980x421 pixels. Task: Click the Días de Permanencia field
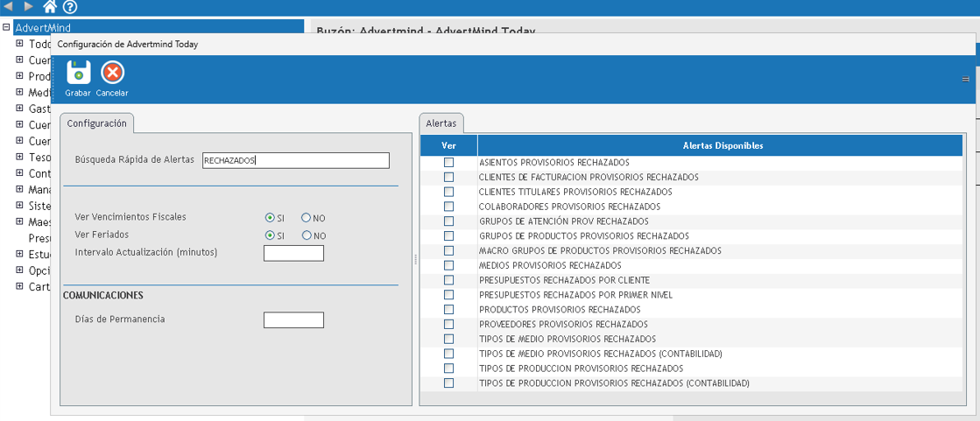pos(293,319)
